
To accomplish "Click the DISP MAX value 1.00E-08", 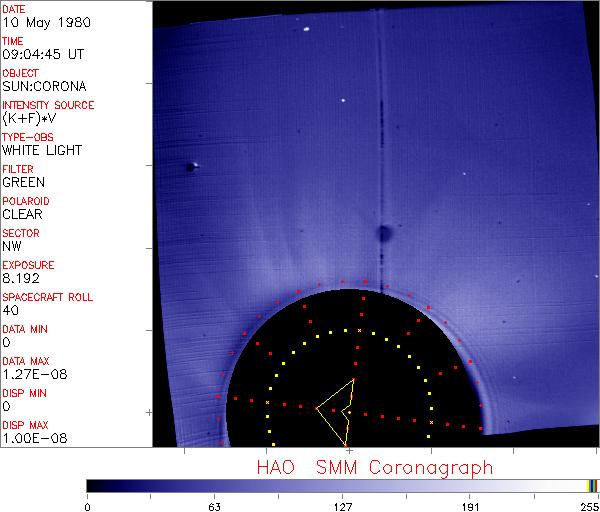I will [34, 438].
